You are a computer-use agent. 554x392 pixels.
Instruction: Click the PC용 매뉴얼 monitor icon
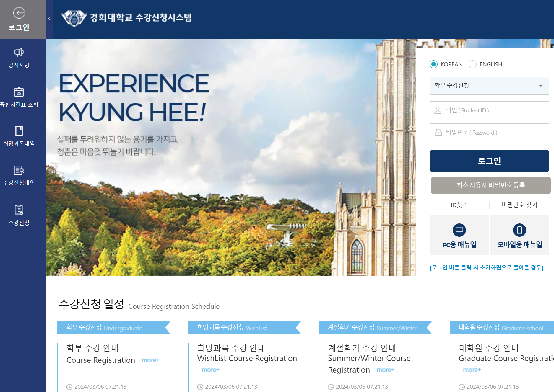point(459,230)
